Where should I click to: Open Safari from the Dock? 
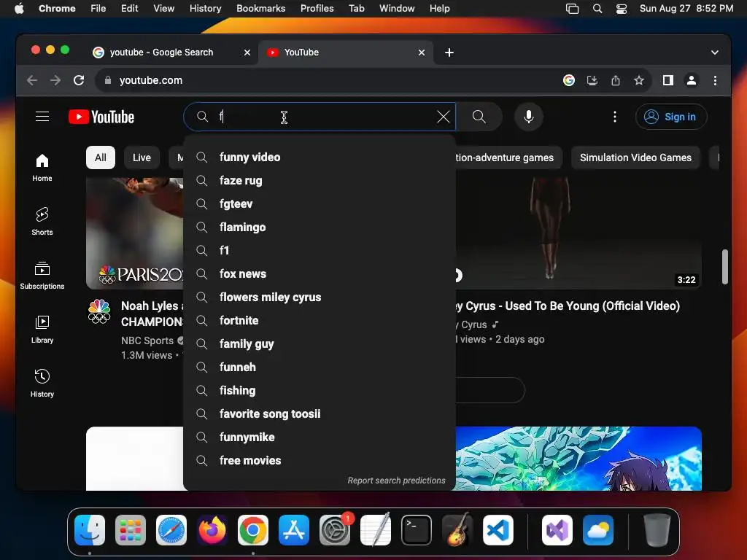pyautogui.click(x=171, y=530)
